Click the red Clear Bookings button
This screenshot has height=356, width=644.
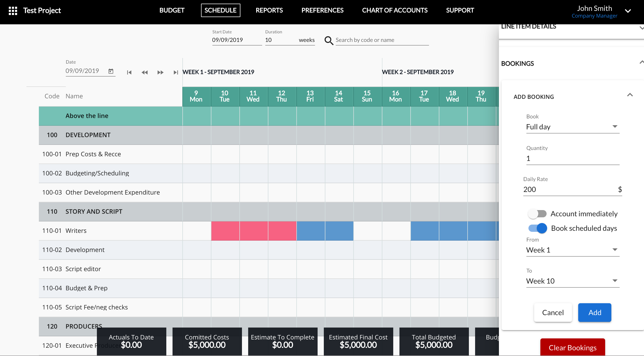click(573, 347)
